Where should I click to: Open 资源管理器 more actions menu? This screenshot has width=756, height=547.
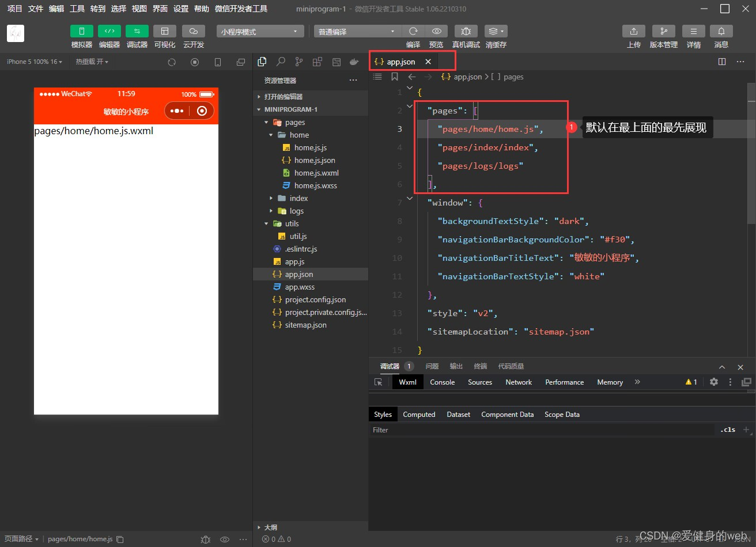(353, 80)
